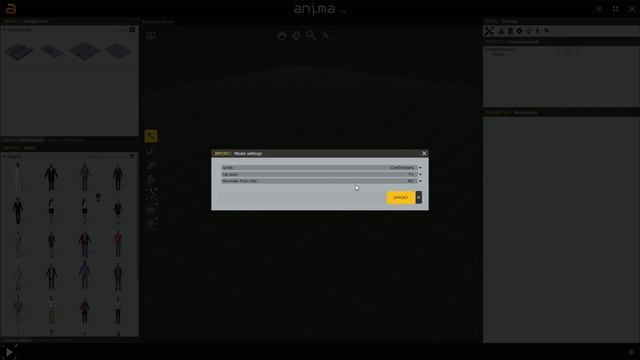Select the pan hand tool in viewport
Image resolution: width=640 pixels, height=360 pixels.
click(x=282, y=36)
